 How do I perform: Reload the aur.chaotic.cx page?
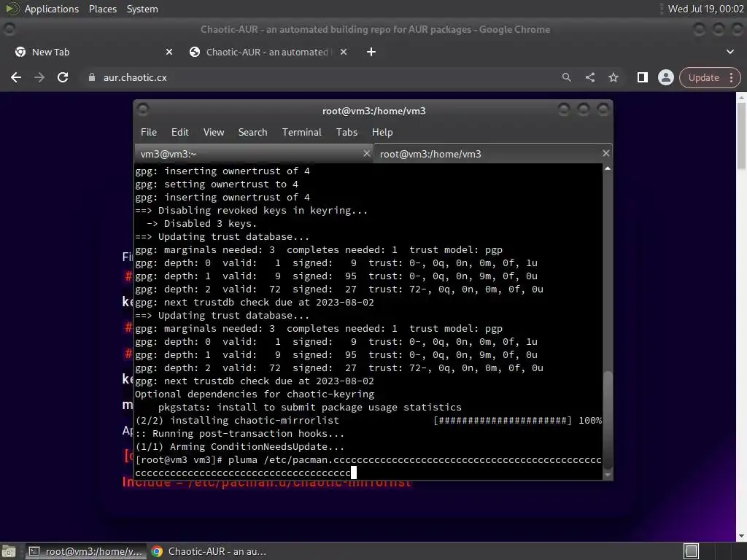[63, 77]
